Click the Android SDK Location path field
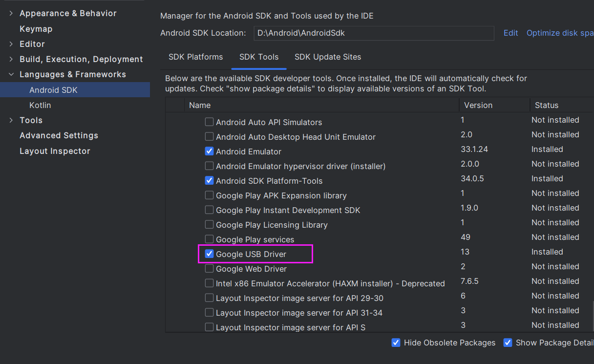Viewport: 594px width, 364px height. [374, 33]
